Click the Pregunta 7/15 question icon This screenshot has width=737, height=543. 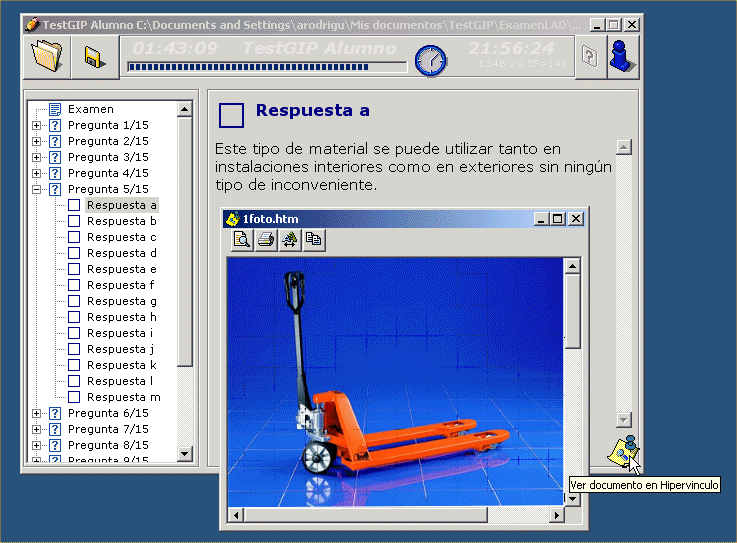coord(55,429)
